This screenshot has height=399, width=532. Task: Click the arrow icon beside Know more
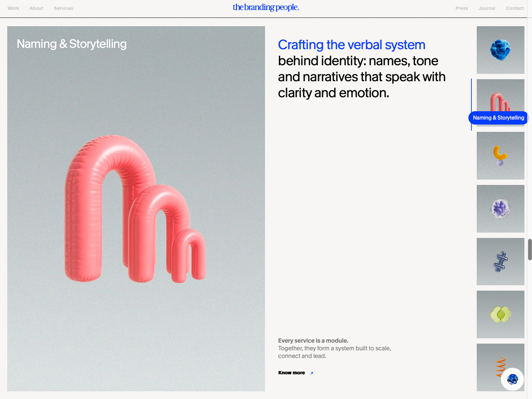(312, 373)
